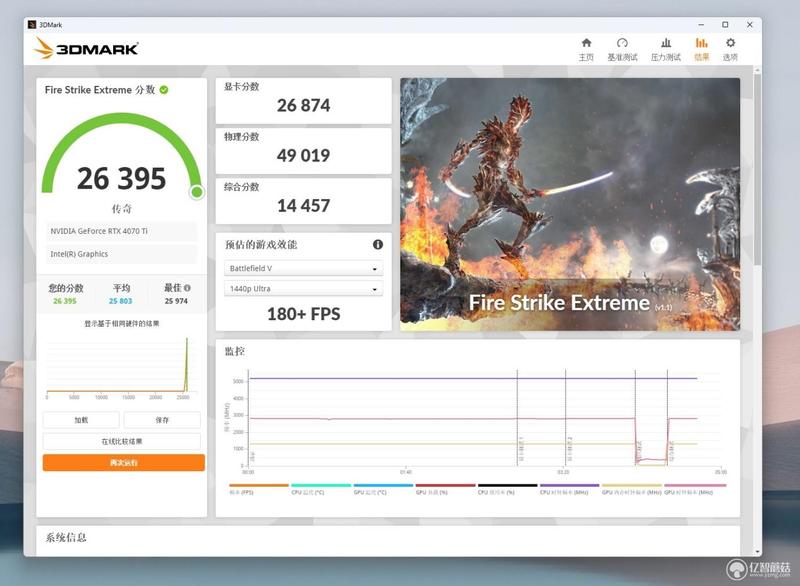The width and height of the screenshot is (800, 586).
Task: Click the 综合分数 label
Action: click(242, 187)
